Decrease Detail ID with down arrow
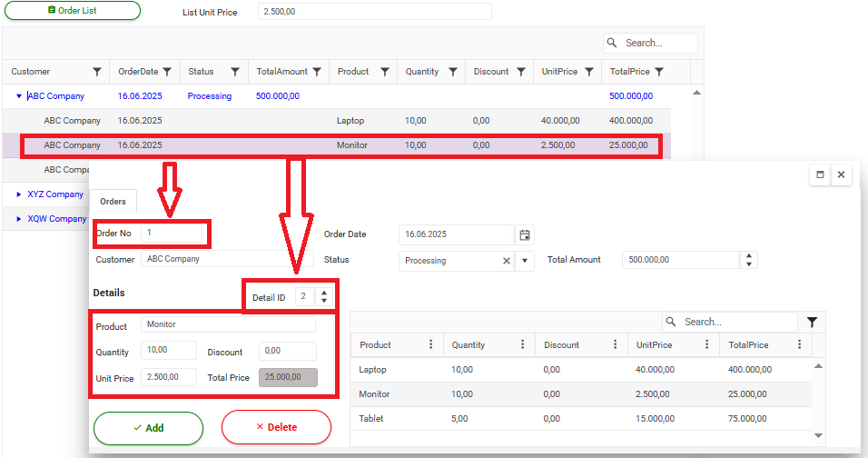The image size is (868, 458). pos(324,301)
